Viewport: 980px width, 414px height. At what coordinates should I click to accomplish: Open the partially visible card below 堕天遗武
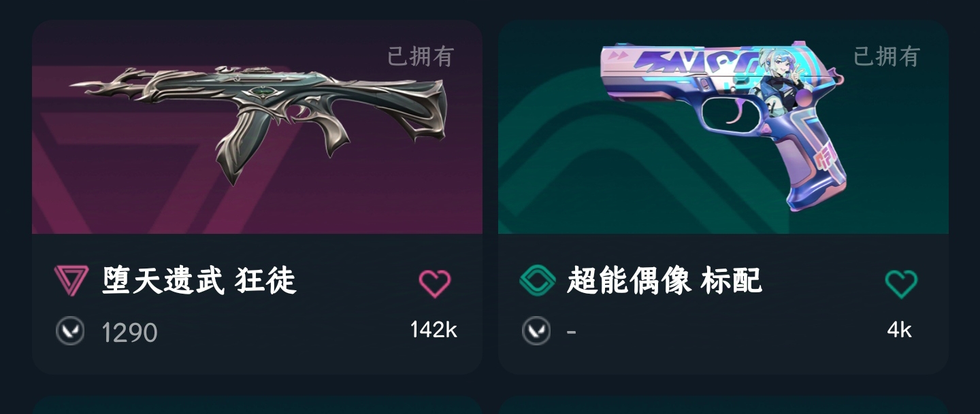[x=257, y=406]
